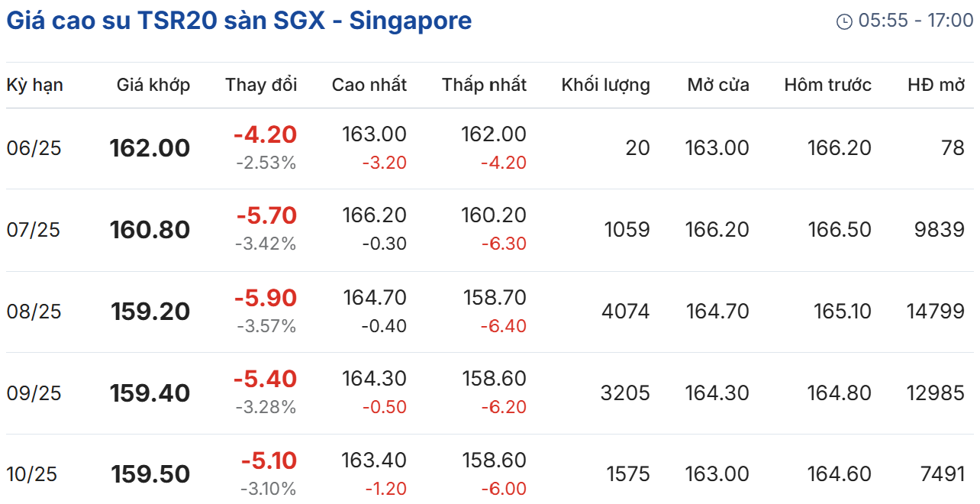Click the -5.70 change value
The width and height of the screenshot is (980, 504).
pyautogui.click(x=266, y=216)
